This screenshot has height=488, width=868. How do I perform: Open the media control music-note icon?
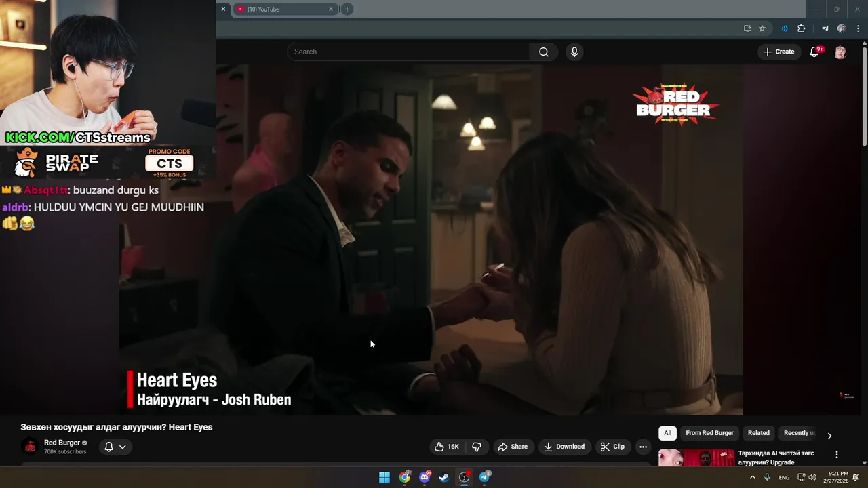coord(825,28)
